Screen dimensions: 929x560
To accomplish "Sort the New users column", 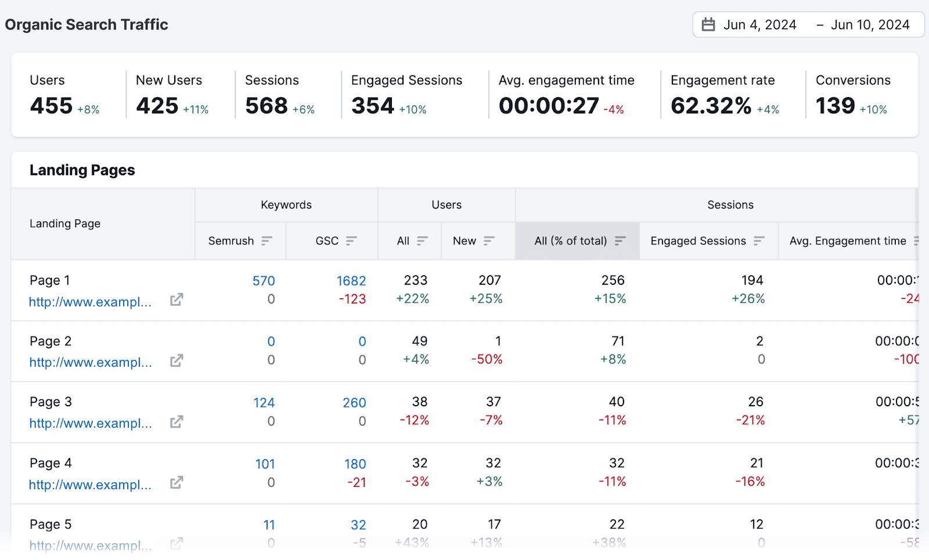I will click(491, 240).
